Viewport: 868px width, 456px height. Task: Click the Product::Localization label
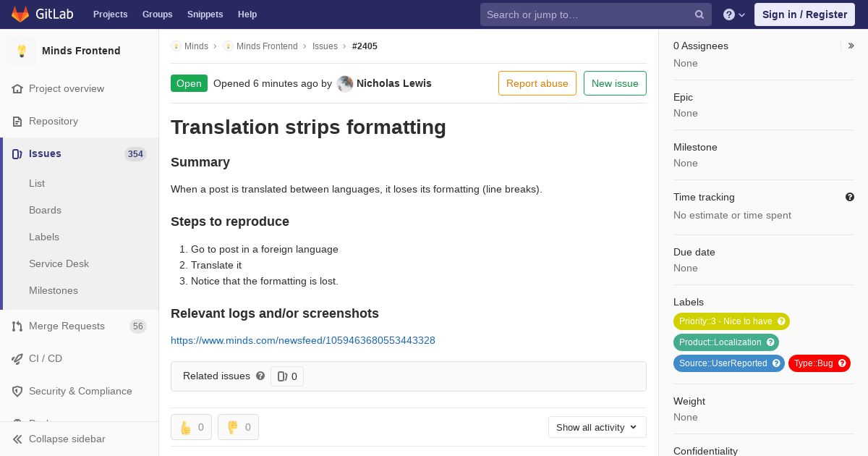[720, 342]
